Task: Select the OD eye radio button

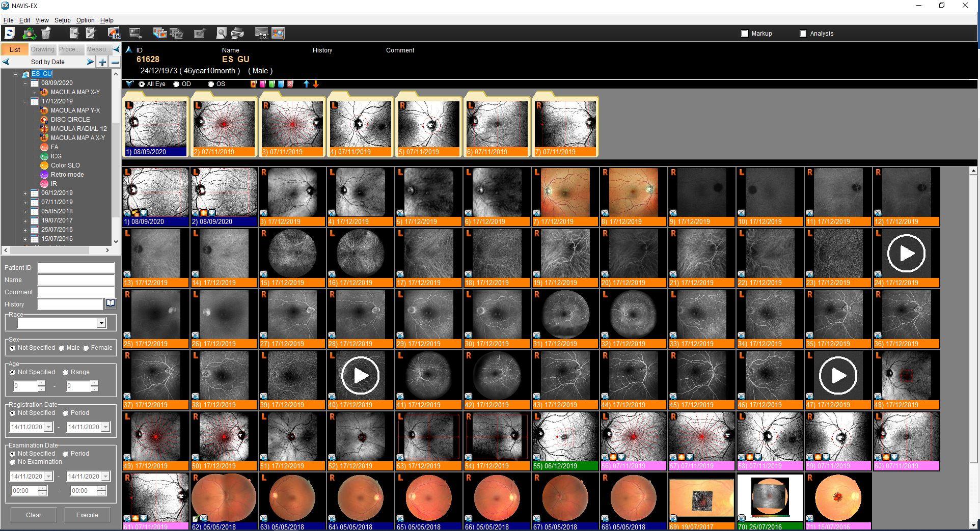Action: click(177, 84)
